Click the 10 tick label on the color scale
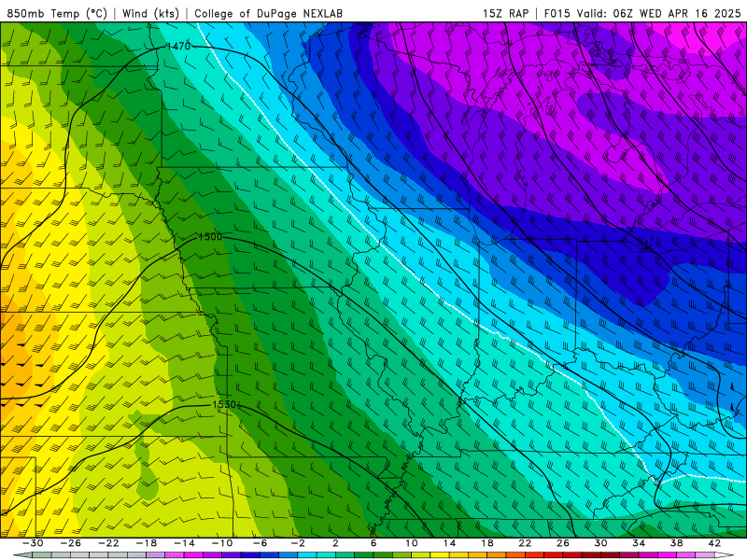 pyautogui.click(x=411, y=543)
